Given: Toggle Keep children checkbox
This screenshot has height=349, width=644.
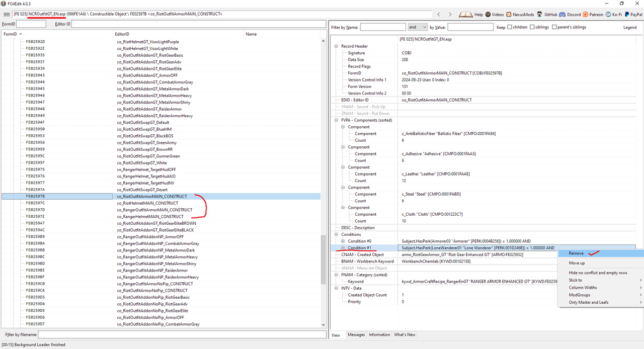Looking at the screenshot, I should point(510,27).
